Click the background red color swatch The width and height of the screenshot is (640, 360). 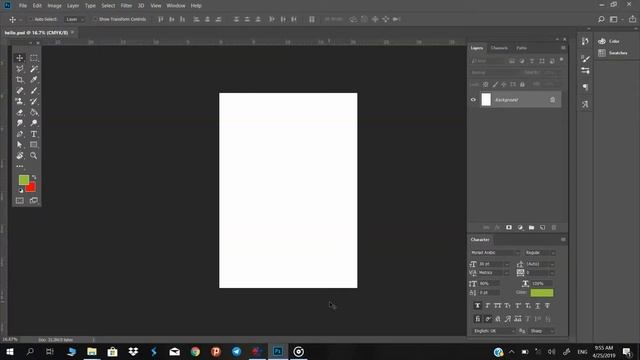click(x=32, y=188)
